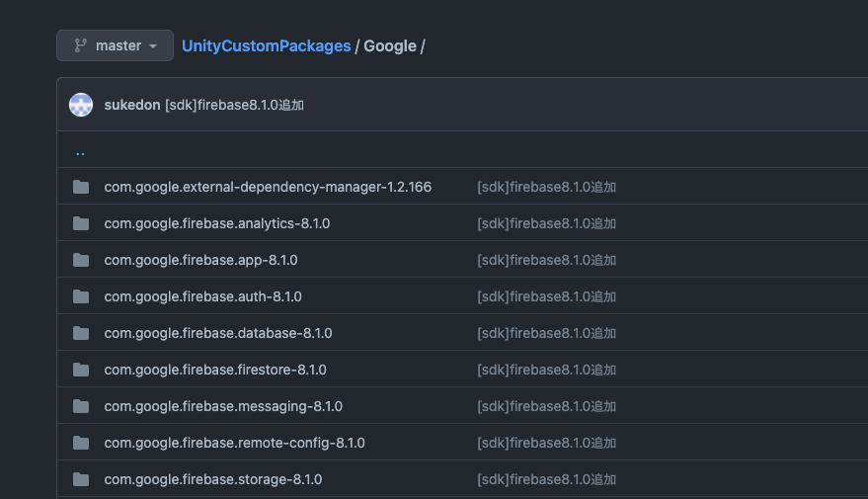Screen dimensions: 868x499
Task: Click folder icon for firebase.firestore-8.1.0
Action: pyautogui.click(x=81, y=370)
